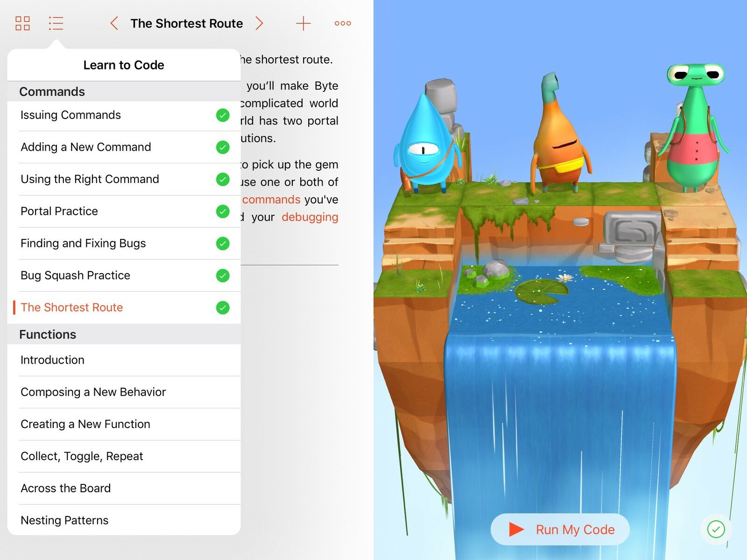Open the Nesting Patterns page
This screenshot has height=560, width=747.
[x=124, y=520]
